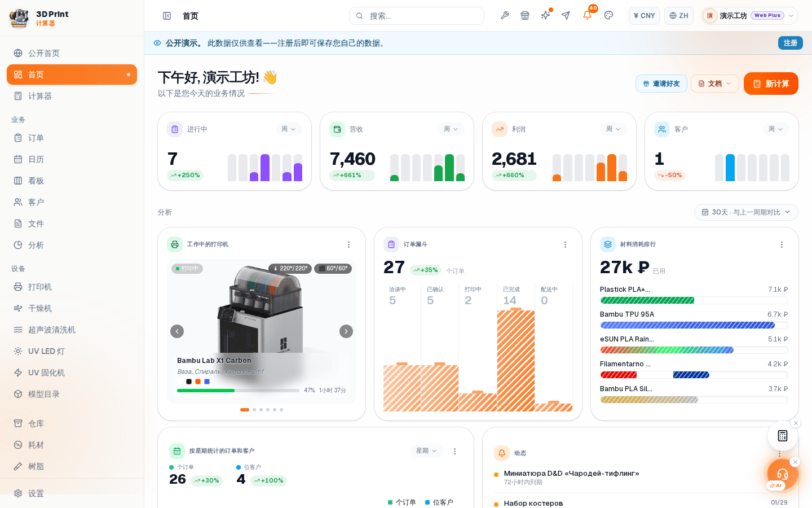The height and width of the screenshot is (508, 812).
Task: Click in the 搜索 search field
Action: (417, 16)
